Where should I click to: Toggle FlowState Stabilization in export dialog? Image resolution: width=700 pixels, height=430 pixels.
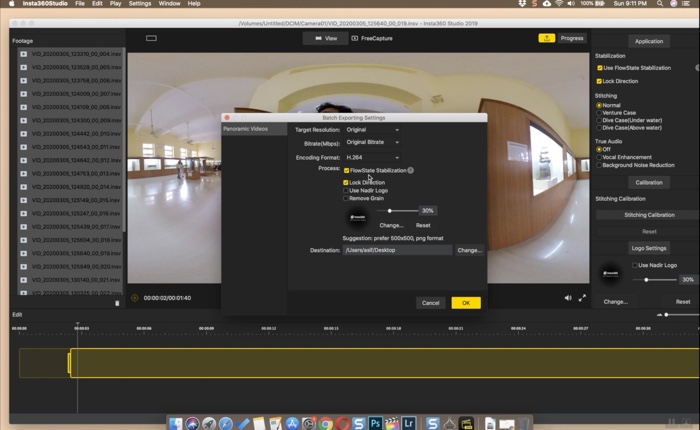[x=346, y=171]
